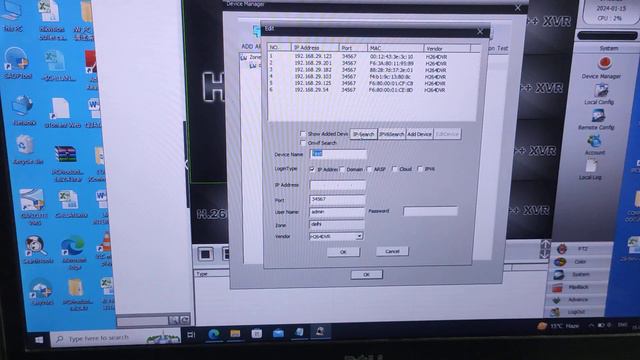Click OK in the Edit dialog

point(343,252)
